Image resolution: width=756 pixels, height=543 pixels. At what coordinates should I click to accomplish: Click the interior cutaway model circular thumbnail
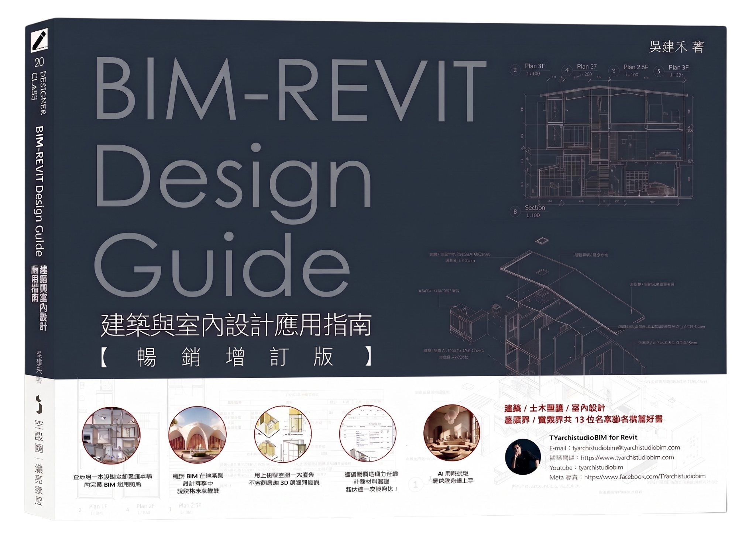point(111,435)
